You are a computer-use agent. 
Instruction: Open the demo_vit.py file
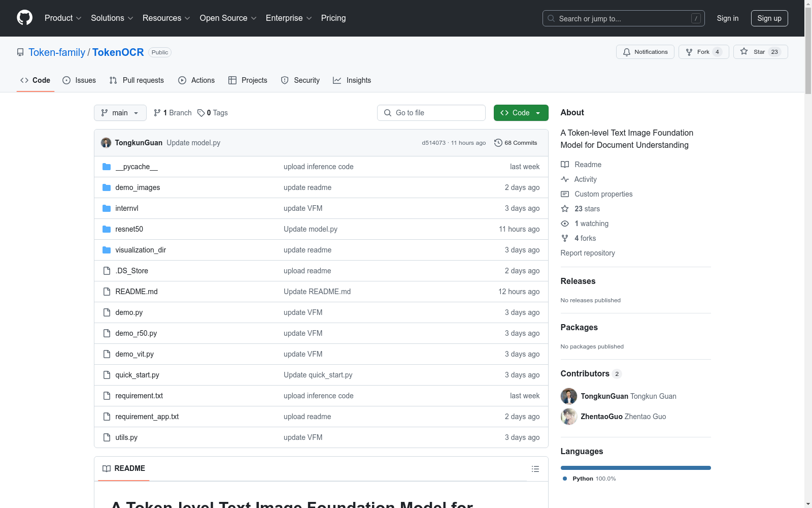coord(134,354)
